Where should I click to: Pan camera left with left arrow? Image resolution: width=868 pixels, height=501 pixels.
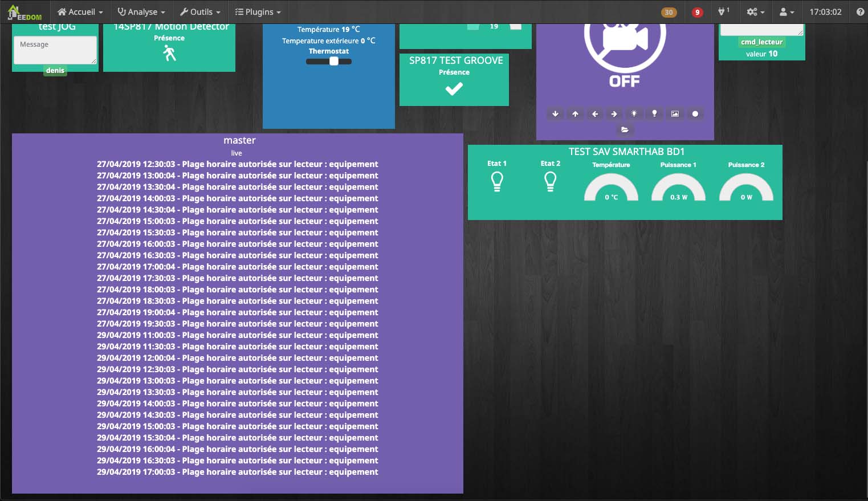[595, 114]
